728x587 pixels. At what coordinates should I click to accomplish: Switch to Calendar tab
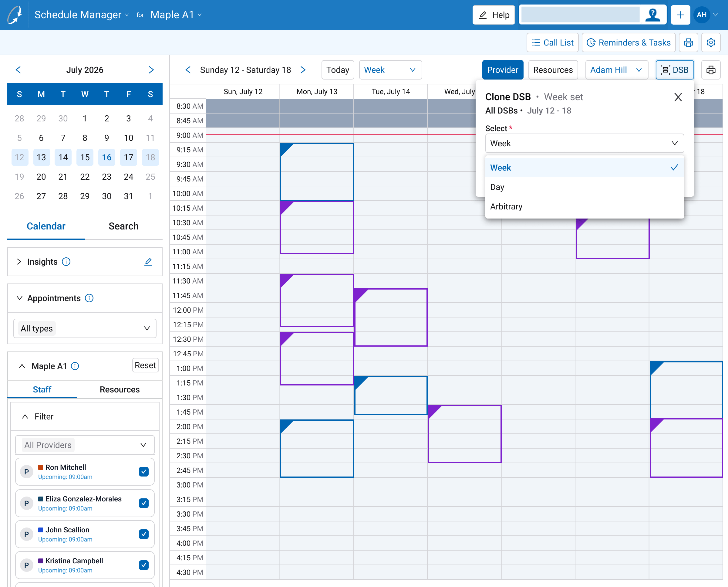(46, 226)
